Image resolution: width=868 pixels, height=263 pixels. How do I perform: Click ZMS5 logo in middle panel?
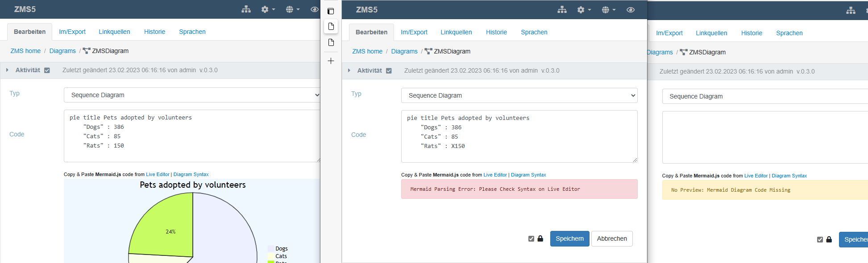coord(367,10)
